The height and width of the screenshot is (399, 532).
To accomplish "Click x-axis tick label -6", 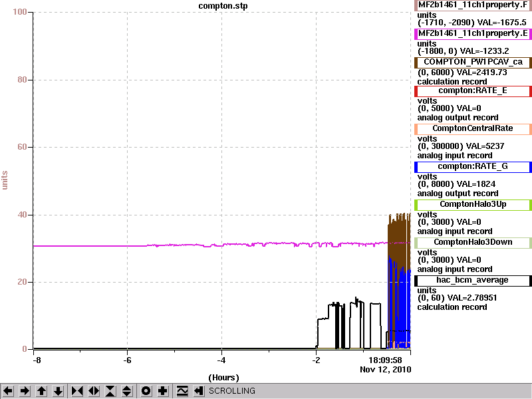I will click(x=127, y=360).
